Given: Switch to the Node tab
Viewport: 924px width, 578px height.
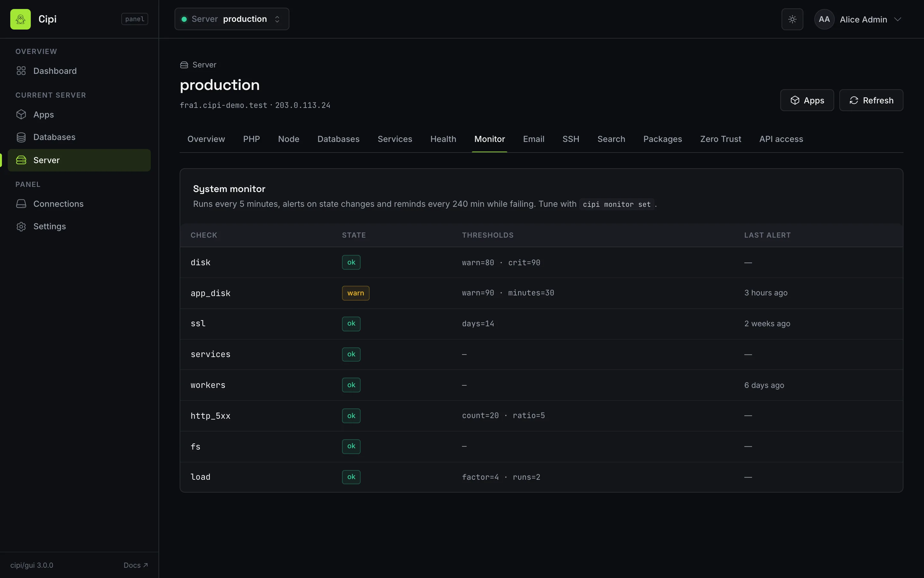Looking at the screenshot, I should (x=289, y=139).
